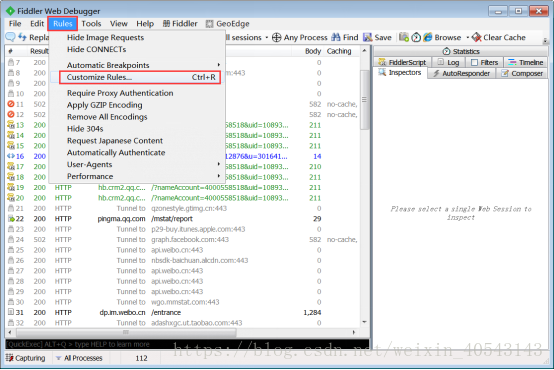Click scroll down arrow of session list

click(364, 322)
